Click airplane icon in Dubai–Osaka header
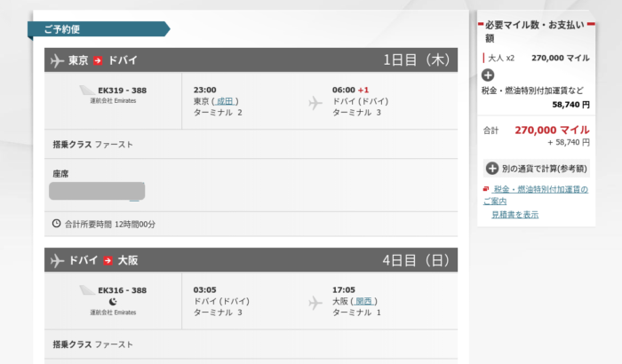 point(59,261)
